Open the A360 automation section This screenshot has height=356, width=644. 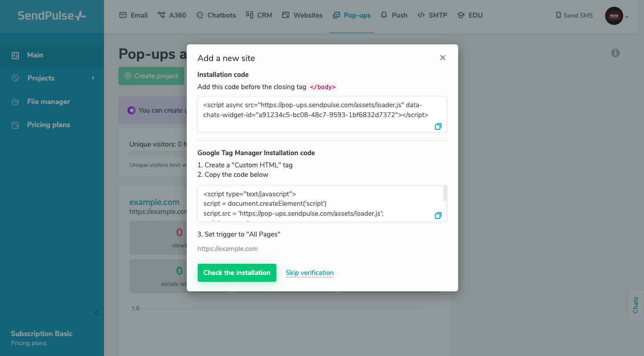(x=172, y=15)
